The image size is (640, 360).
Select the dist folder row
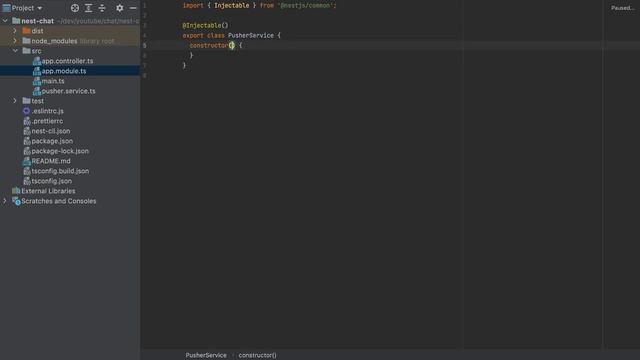point(70,31)
